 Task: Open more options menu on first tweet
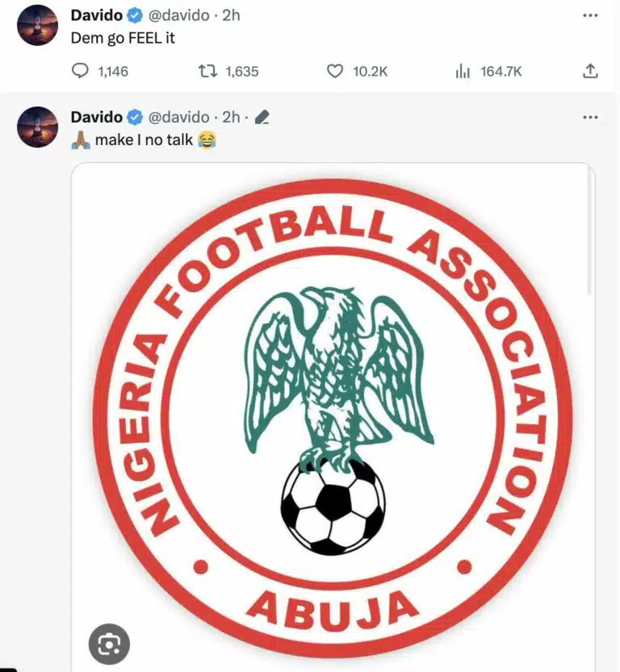(590, 16)
